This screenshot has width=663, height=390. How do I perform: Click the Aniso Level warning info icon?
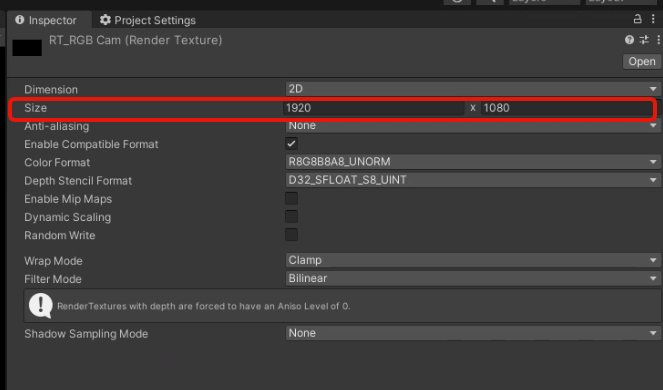[41, 305]
